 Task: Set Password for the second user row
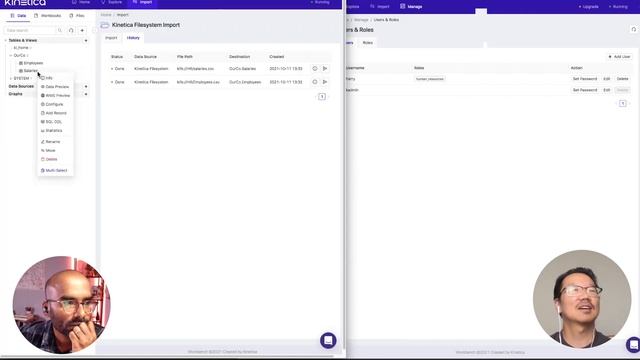tap(585, 90)
